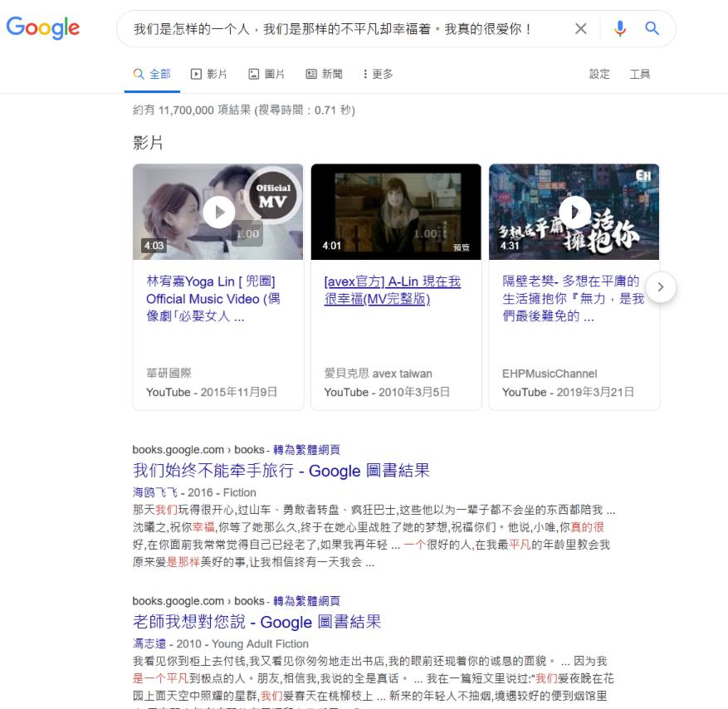The width and height of the screenshot is (728, 709).
Task: Run the search via the magnifying glass icon
Action: tap(651, 28)
